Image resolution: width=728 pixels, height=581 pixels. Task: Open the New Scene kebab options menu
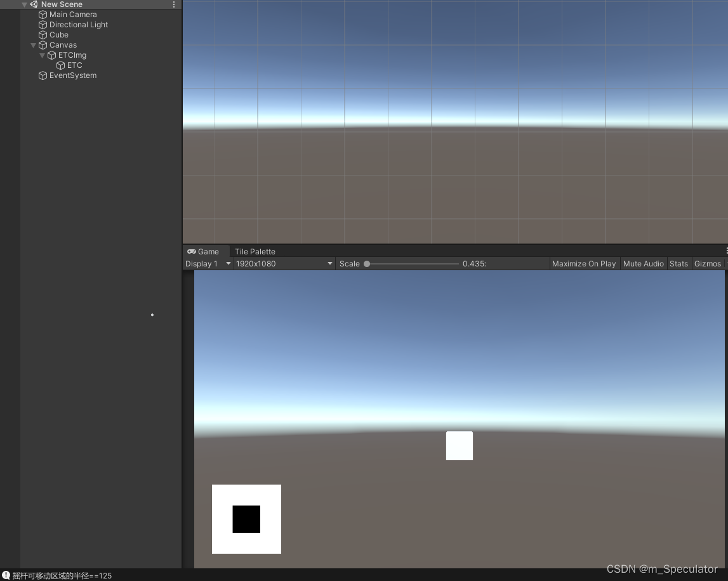pyautogui.click(x=174, y=4)
